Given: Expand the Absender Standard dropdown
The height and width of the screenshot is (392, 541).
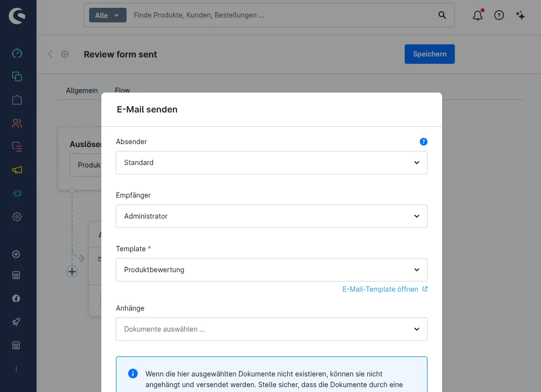Looking at the screenshot, I should tap(272, 163).
